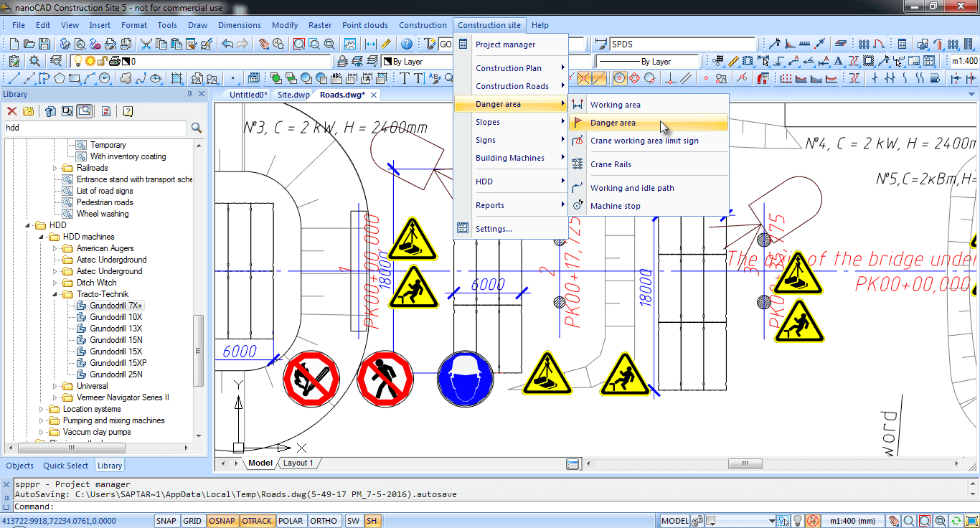Collapse the Tracto-Technik folder
Viewport: 980px width, 528px height.
click(x=55, y=294)
